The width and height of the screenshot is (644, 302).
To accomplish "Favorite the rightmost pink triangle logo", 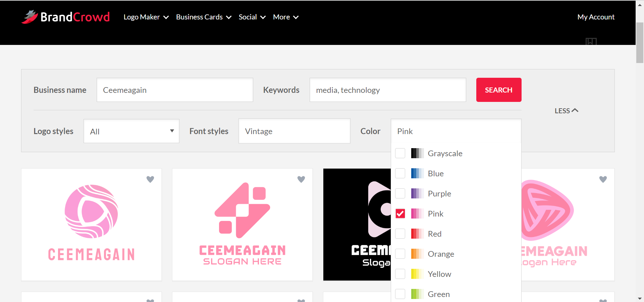I will click(x=603, y=179).
